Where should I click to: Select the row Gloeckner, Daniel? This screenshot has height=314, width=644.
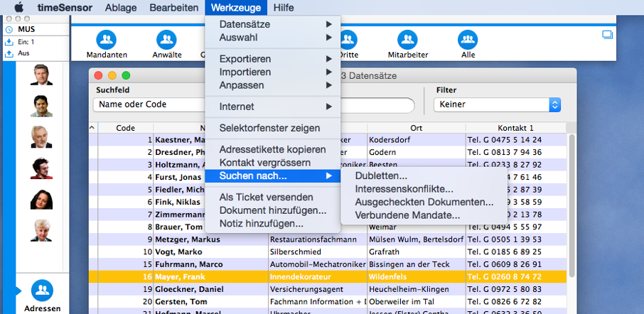(x=328, y=289)
